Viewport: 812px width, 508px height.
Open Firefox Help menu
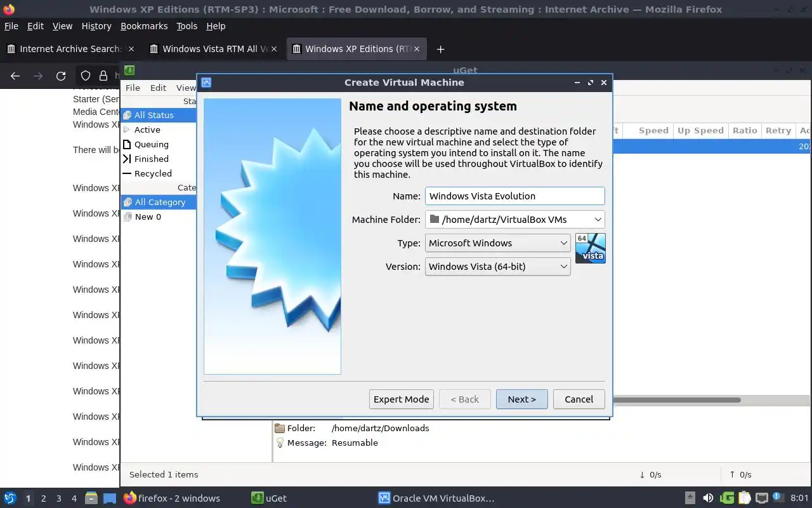216,26
